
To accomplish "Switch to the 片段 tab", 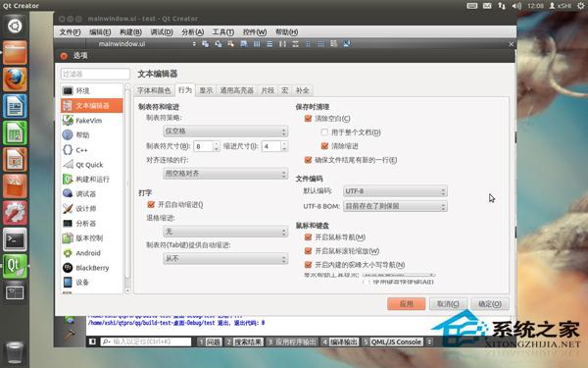I will (268, 90).
